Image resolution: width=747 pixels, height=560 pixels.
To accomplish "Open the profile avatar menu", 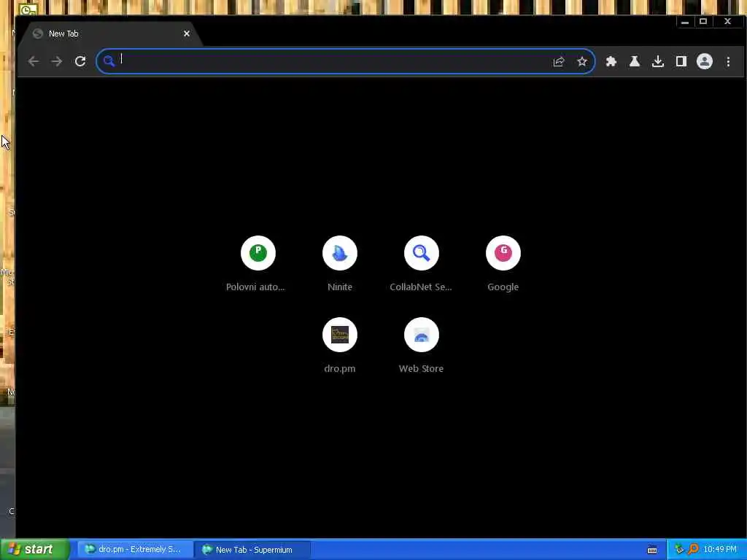I will click(705, 61).
